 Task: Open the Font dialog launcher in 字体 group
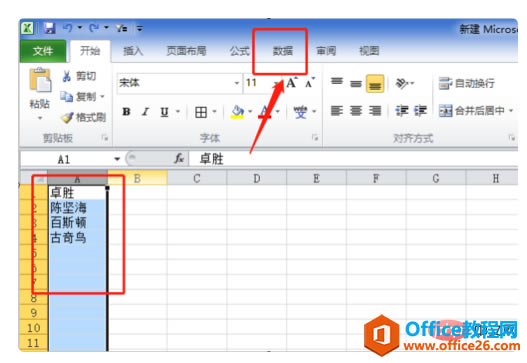pyautogui.click(x=315, y=137)
